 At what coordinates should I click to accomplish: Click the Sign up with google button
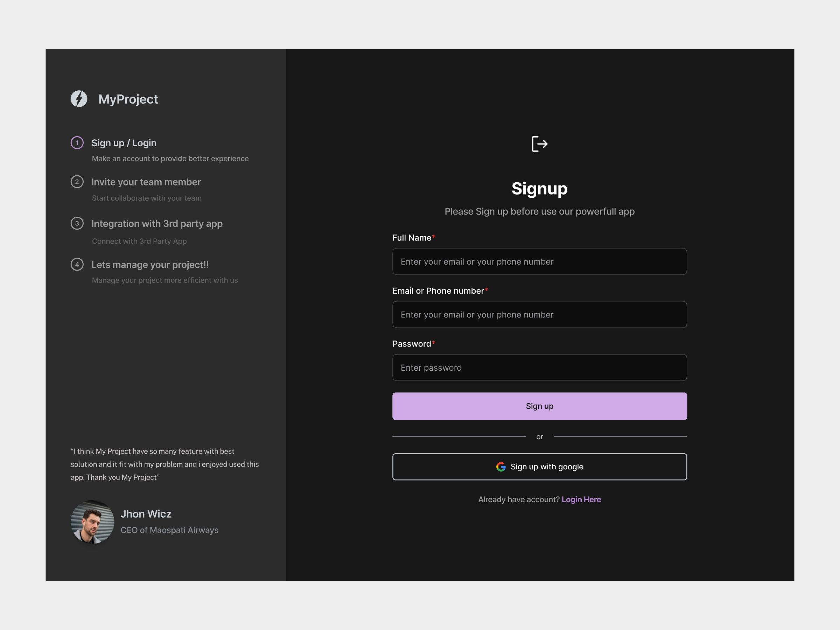pyautogui.click(x=539, y=467)
